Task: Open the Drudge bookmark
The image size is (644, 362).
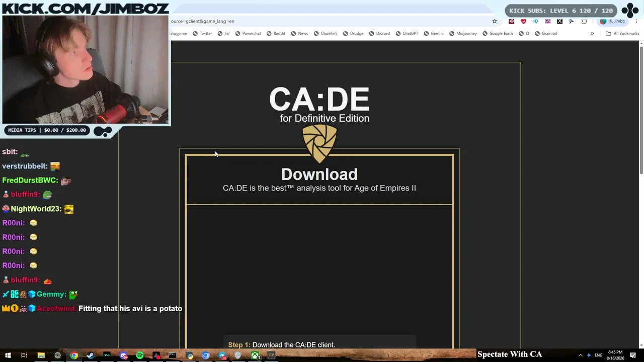Action: pyautogui.click(x=353, y=34)
